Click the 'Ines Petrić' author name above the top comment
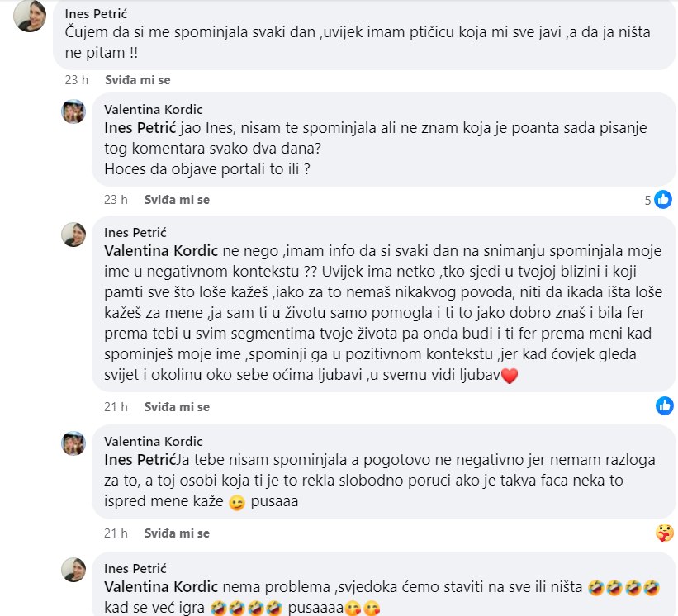 [x=95, y=12]
